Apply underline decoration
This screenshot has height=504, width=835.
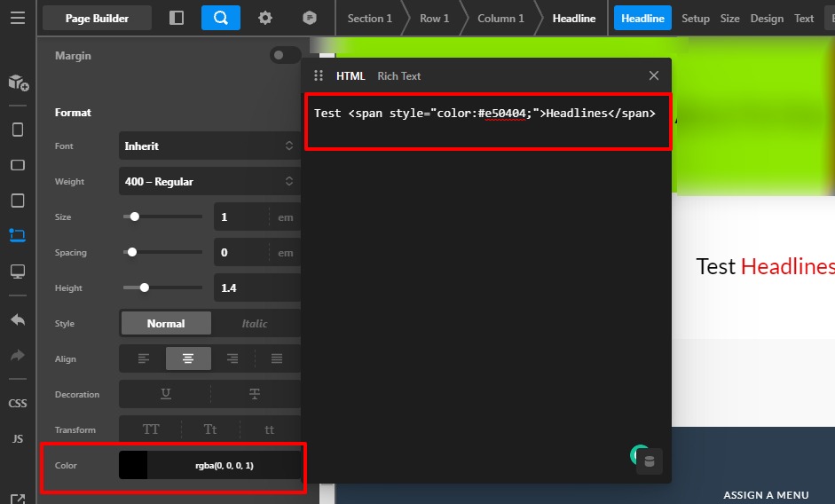tap(166, 394)
